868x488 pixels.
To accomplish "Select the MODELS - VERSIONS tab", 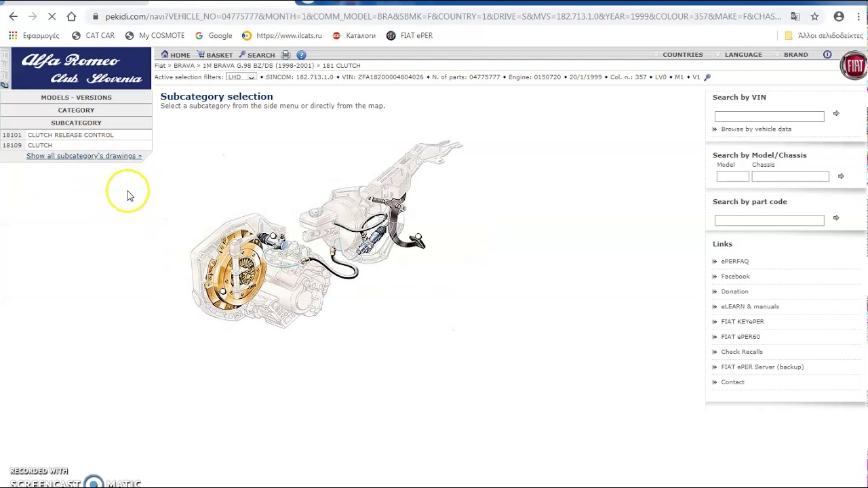I will 76,98.
